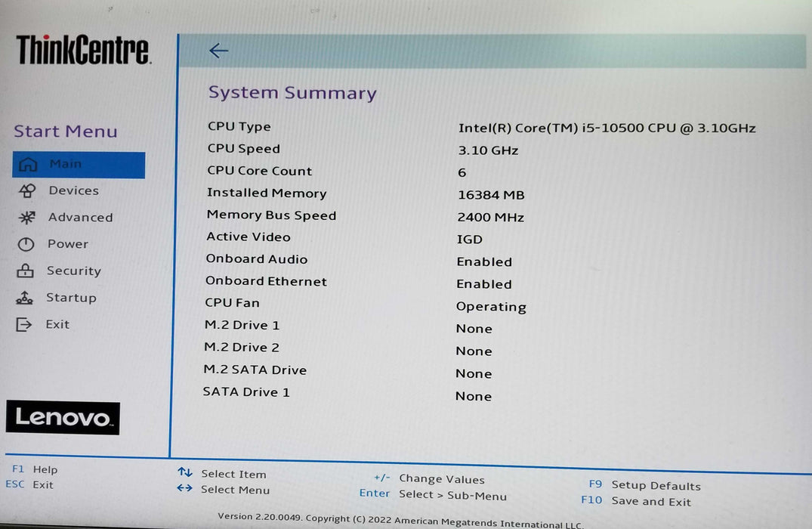
Task: Click the core count value 6
Action: (462, 172)
